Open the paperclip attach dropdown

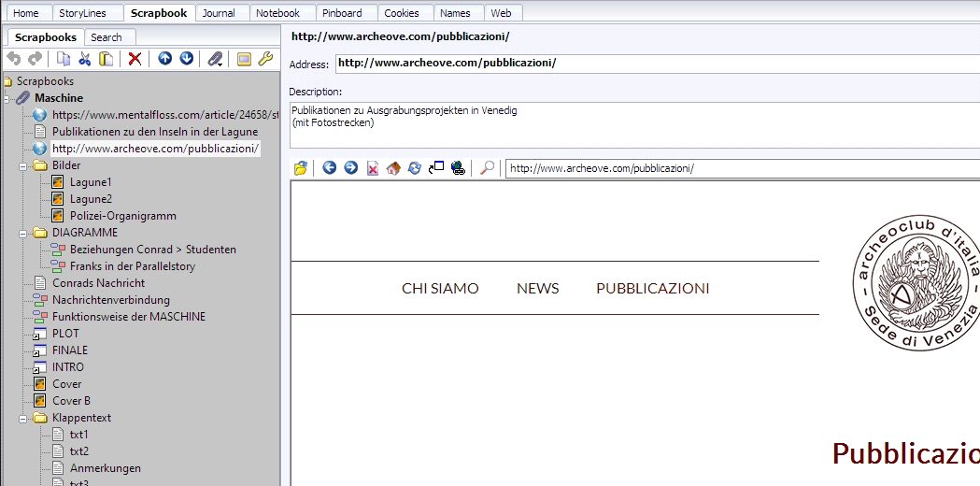click(x=215, y=59)
